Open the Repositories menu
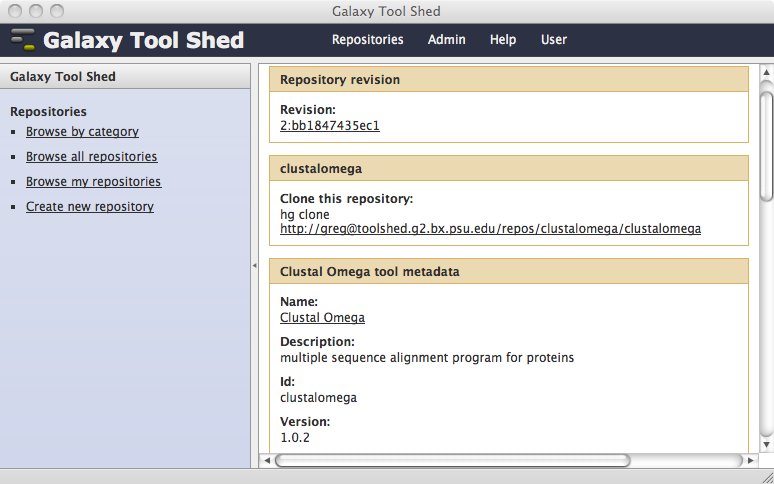774x484 pixels. point(367,39)
